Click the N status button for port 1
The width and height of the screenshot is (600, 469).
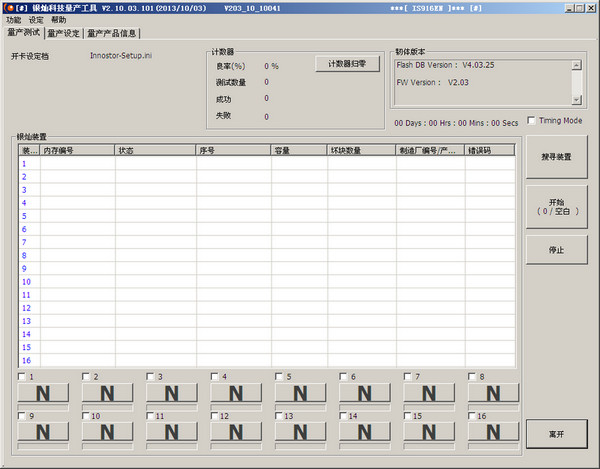(43, 393)
